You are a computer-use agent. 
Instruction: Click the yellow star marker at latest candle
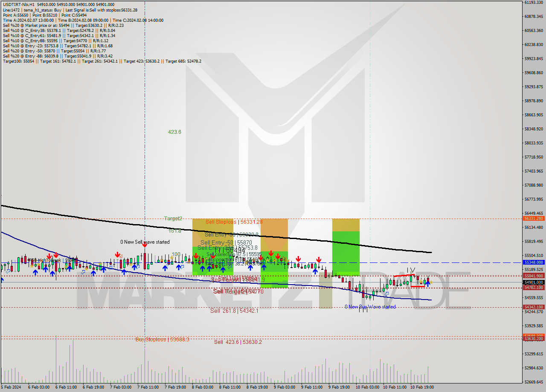[x=431, y=282]
